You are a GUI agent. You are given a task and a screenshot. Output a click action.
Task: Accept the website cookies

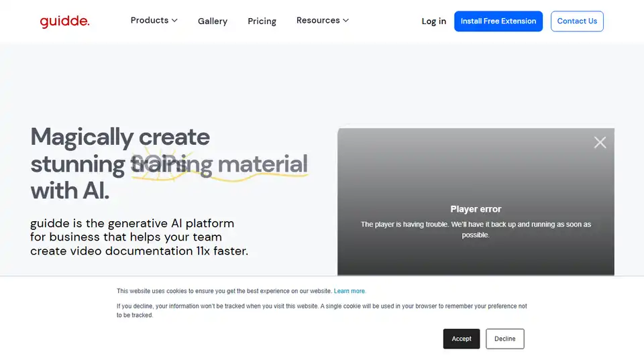tap(462, 339)
